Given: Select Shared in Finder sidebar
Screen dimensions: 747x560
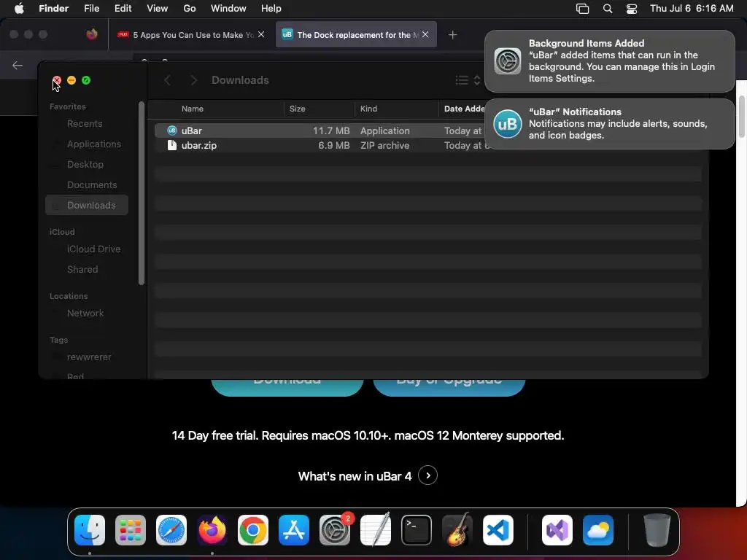Looking at the screenshot, I should [x=82, y=270].
